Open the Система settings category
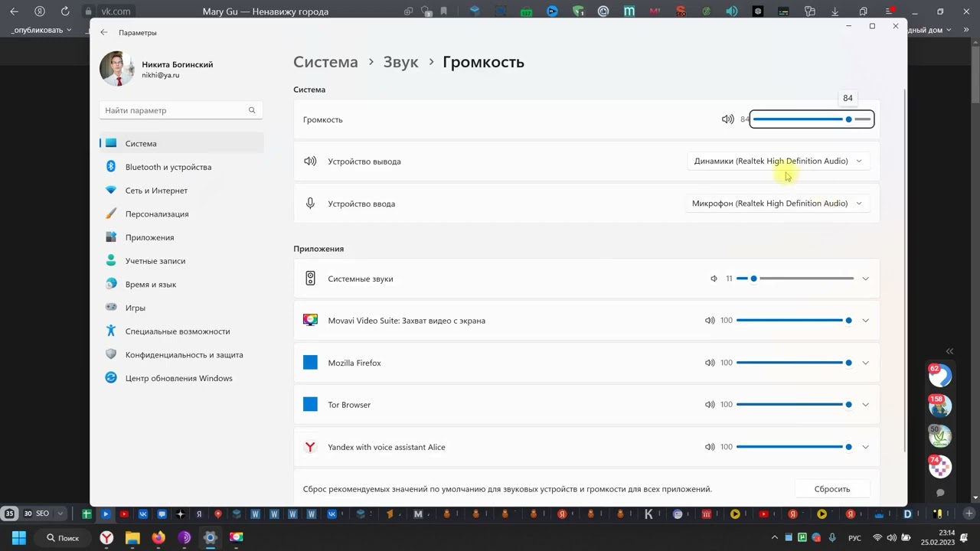This screenshot has width=980, height=551. [181, 143]
